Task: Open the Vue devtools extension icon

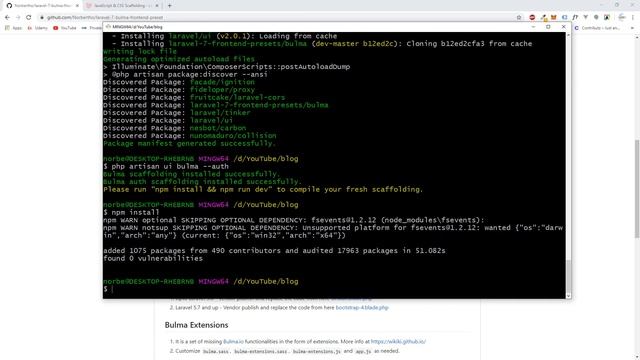Action: (x=586, y=18)
